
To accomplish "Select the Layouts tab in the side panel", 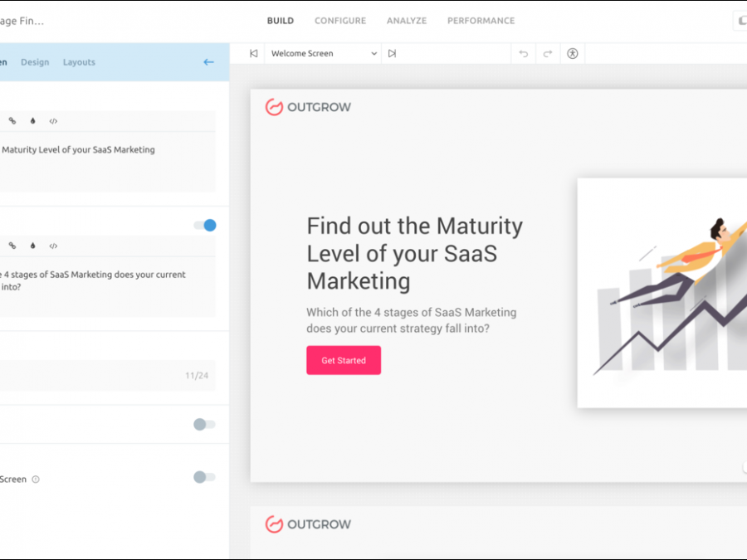I will [79, 62].
